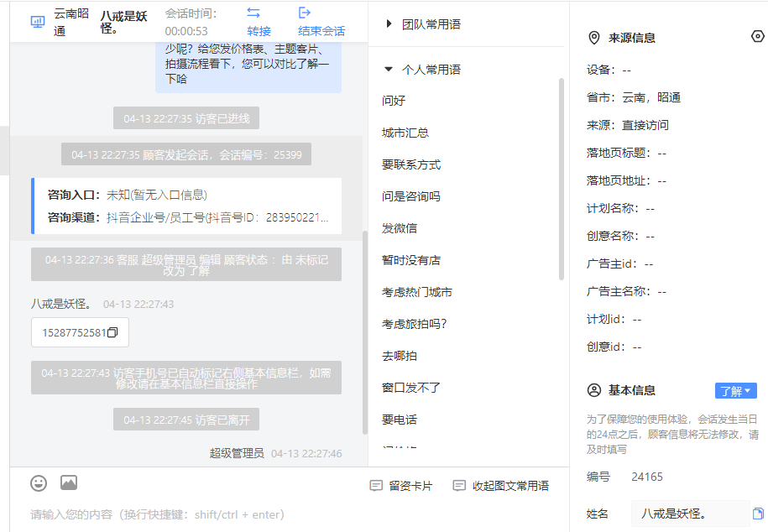Expand the 团队常用语 section
This screenshot has height=532, width=768.
tap(389, 23)
